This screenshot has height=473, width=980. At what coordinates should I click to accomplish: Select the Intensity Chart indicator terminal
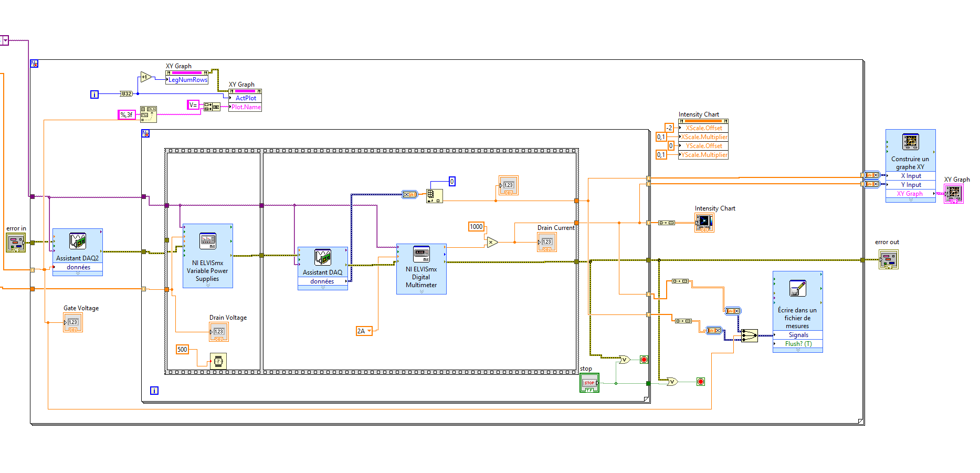click(704, 223)
